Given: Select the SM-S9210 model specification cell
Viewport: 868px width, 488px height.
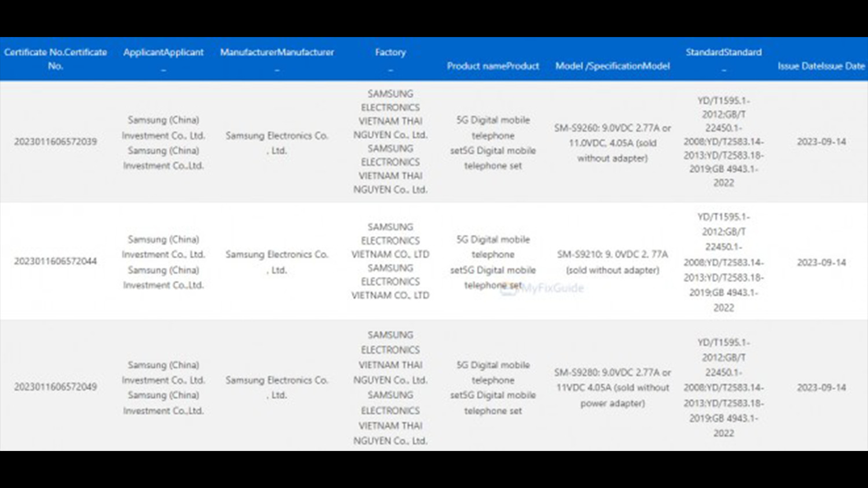Looking at the screenshot, I should 612,262.
